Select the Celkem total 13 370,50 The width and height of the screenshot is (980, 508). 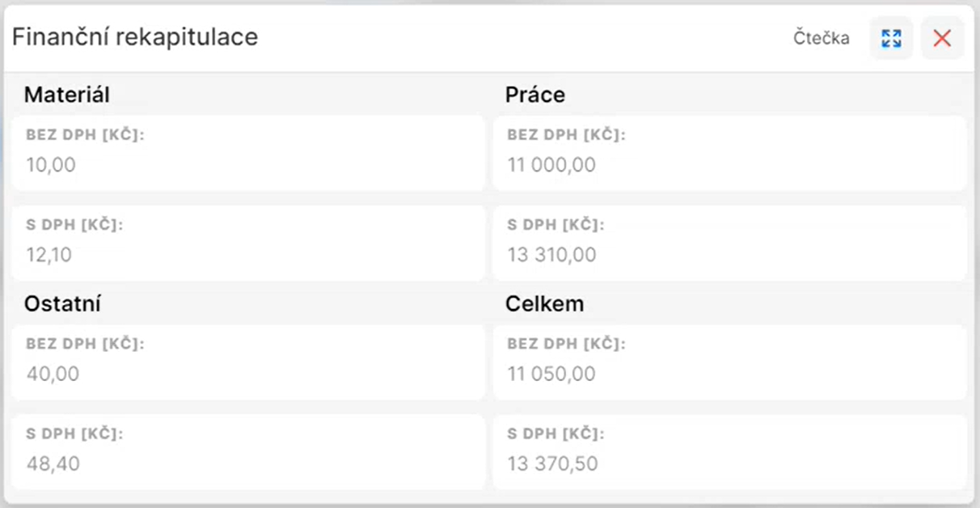[x=553, y=464]
